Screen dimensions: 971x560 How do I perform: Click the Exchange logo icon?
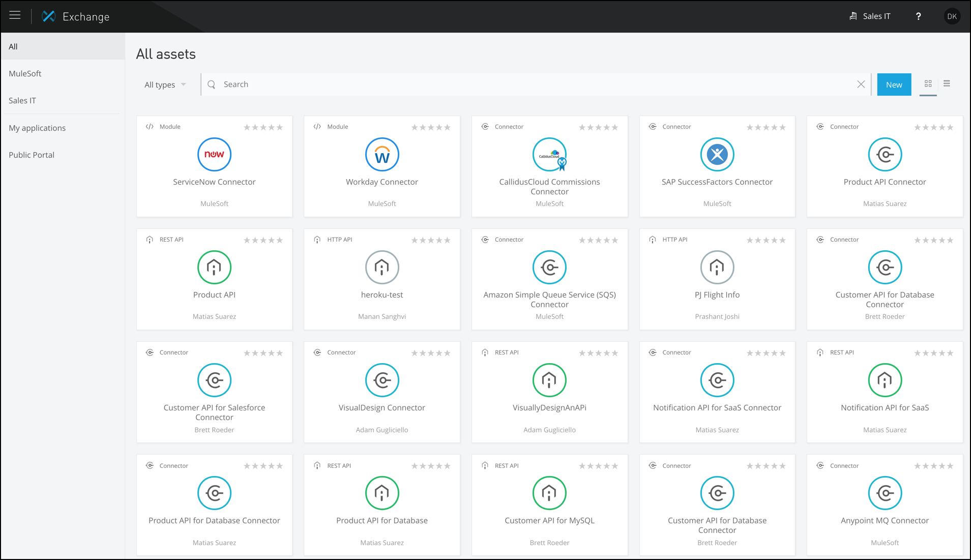48,16
